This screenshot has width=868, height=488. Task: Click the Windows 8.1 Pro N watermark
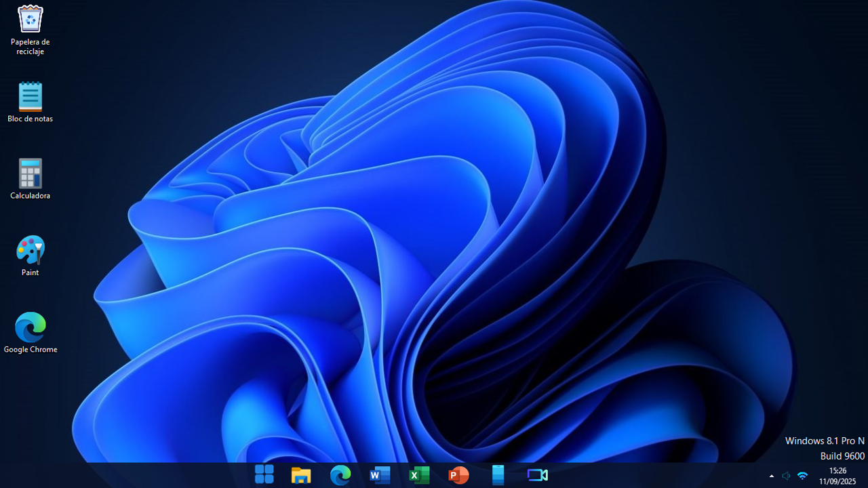tap(825, 441)
